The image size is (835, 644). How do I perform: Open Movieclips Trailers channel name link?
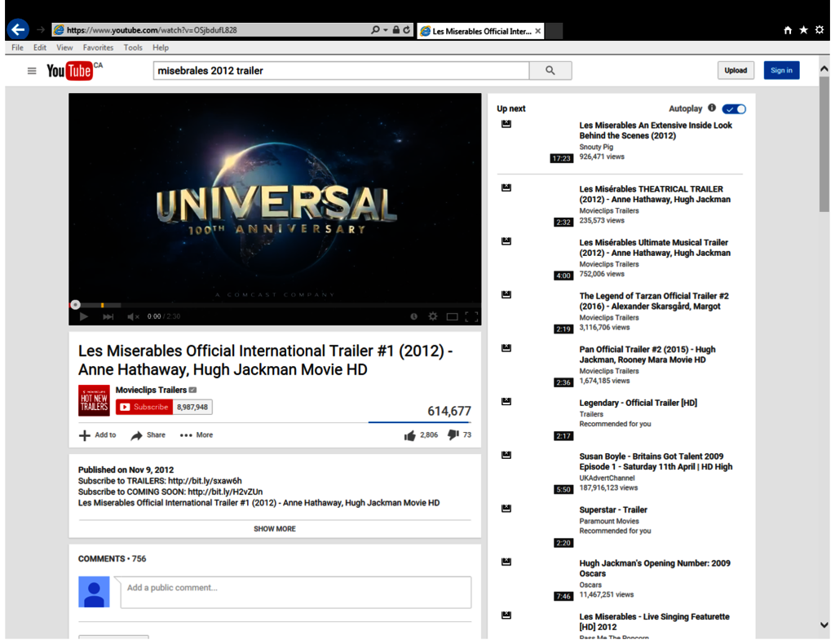151,390
